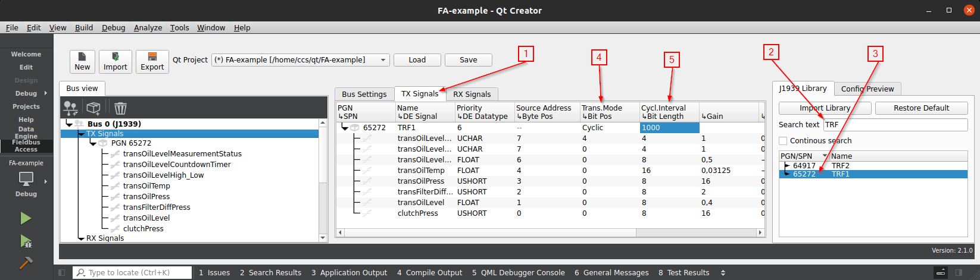
Task: Click the Search text input field
Action: pyautogui.click(x=895, y=125)
